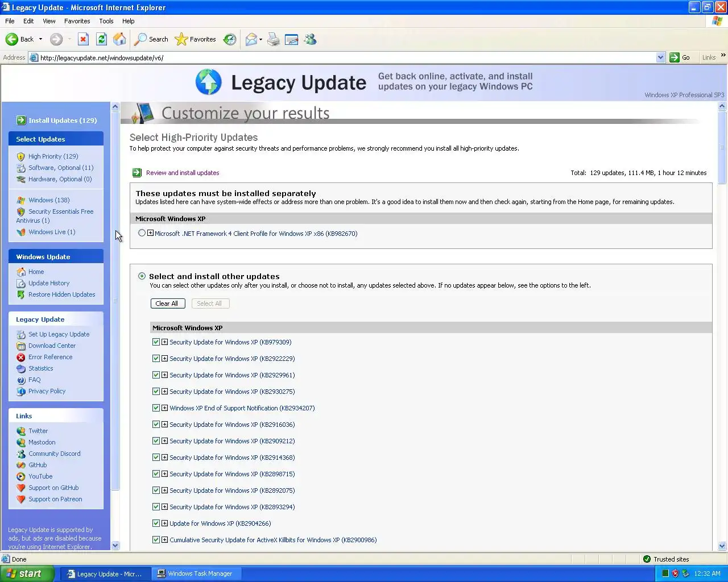Screen dimensions: 728x582
Task: Click the Stop loading icon
Action: pos(83,39)
